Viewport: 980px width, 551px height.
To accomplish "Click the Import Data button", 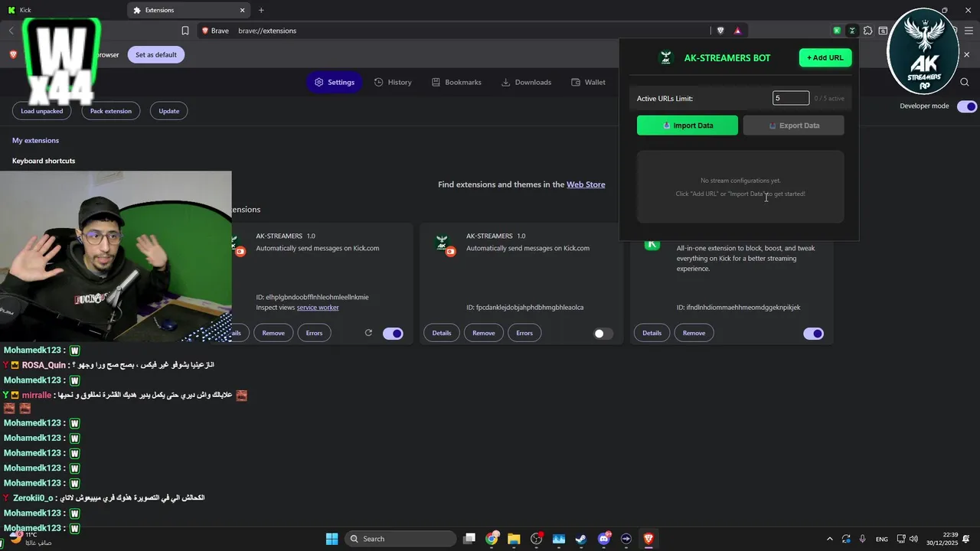I will click(x=688, y=126).
